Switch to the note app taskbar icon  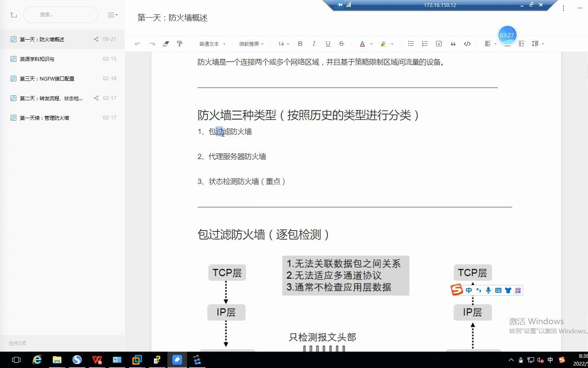[177, 360]
